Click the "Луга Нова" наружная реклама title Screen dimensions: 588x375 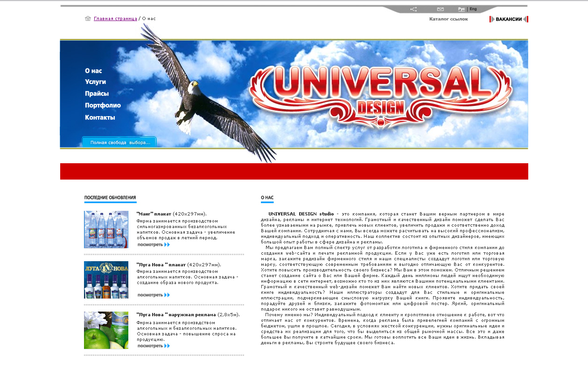pos(176,314)
